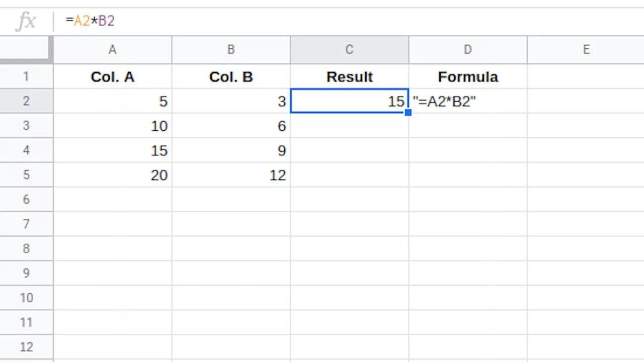The width and height of the screenshot is (644, 362).
Task: Select column D header
Action: (x=468, y=49)
